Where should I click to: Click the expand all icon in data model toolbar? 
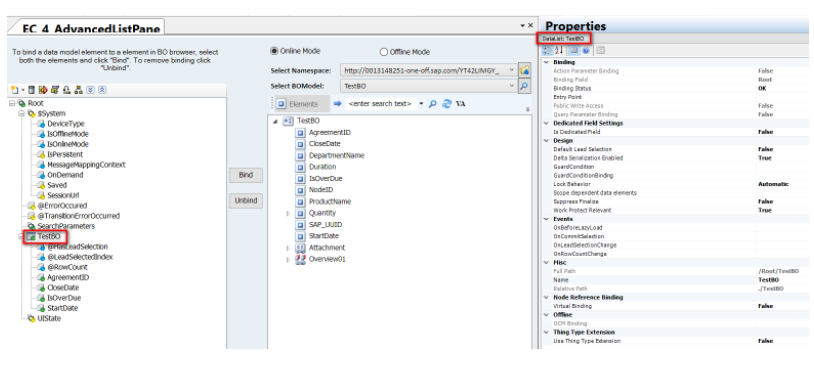[90, 90]
